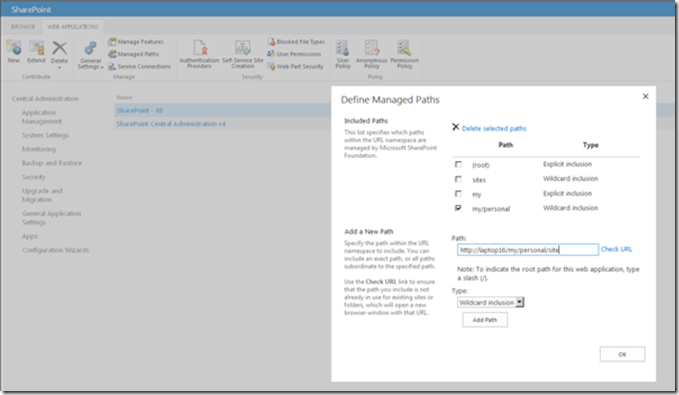
Task: Open the Type dropdown showing Wildcard inclusion
Action: [x=491, y=302]
